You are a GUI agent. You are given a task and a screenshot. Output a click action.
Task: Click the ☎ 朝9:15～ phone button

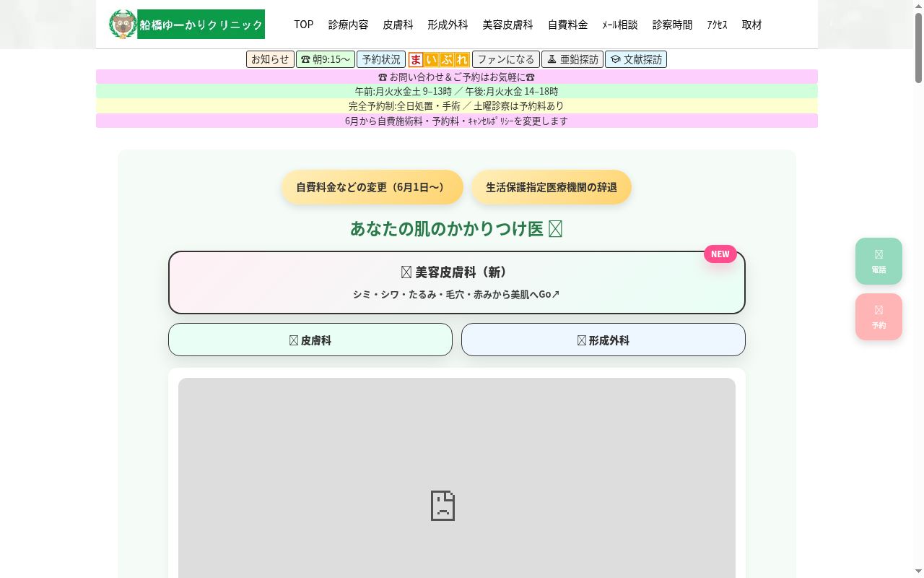point(326,59)
